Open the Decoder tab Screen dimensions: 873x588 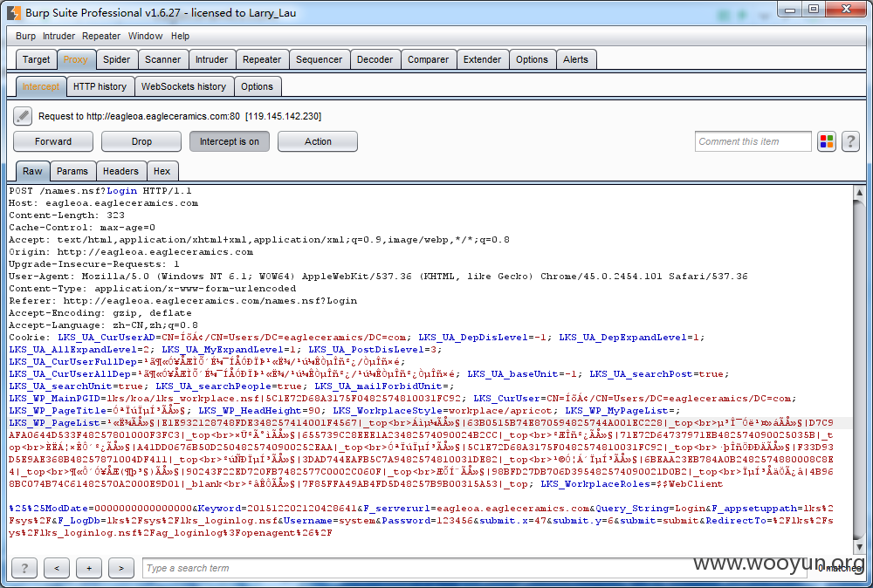click(375, 59)
